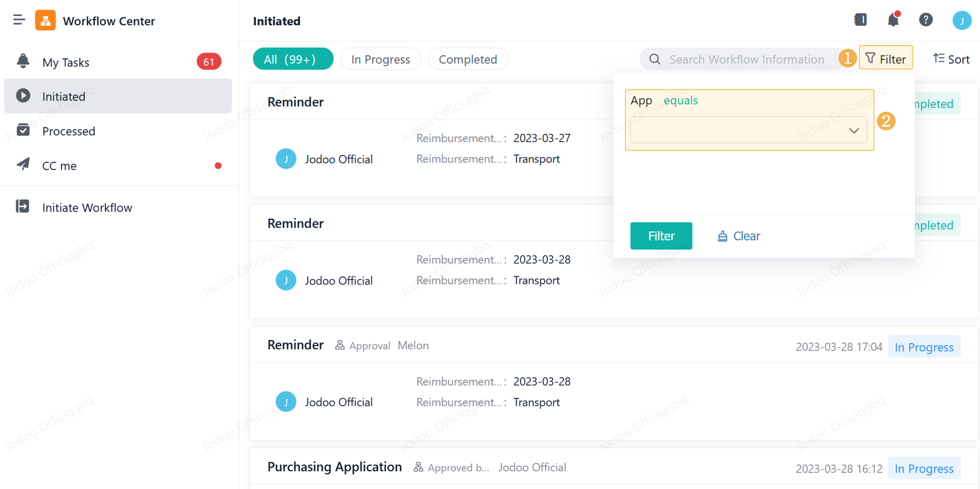The image size is (980, 489).
Task: Apply the green Filter button
Action: [x=661, y=236]
